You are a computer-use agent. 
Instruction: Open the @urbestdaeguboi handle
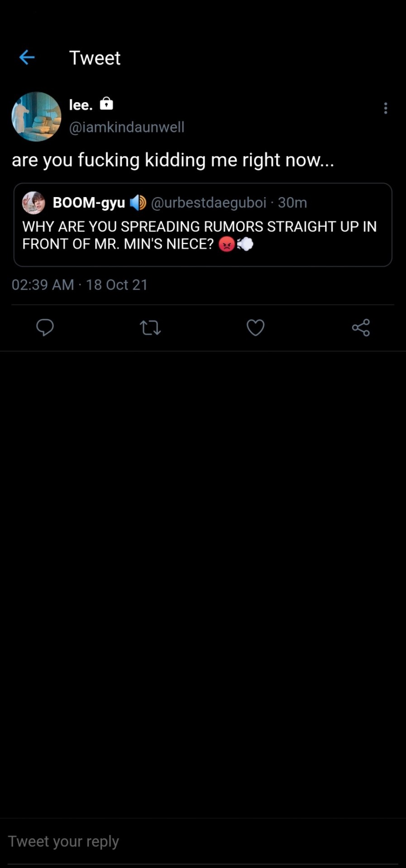tap(208, 203)
